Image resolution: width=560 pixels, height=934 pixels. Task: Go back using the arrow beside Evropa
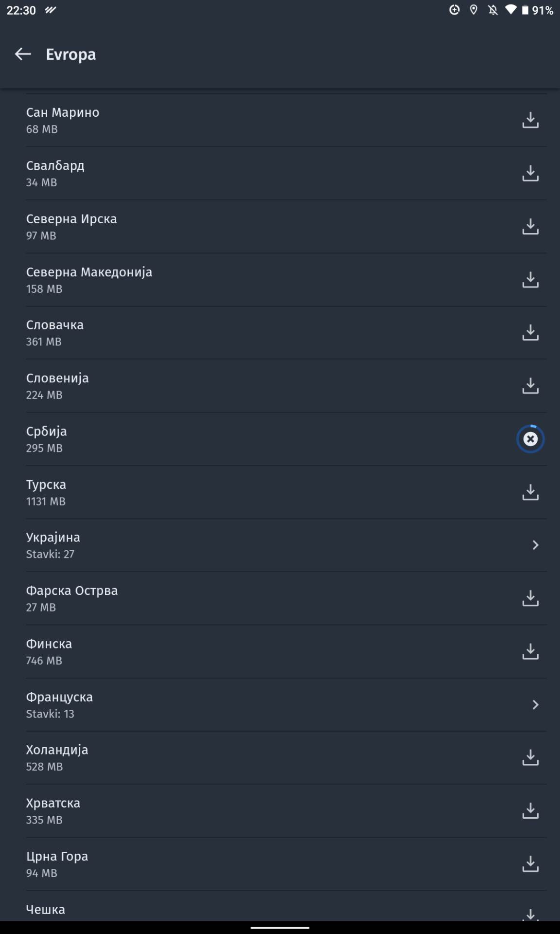[x=23, y=54]
